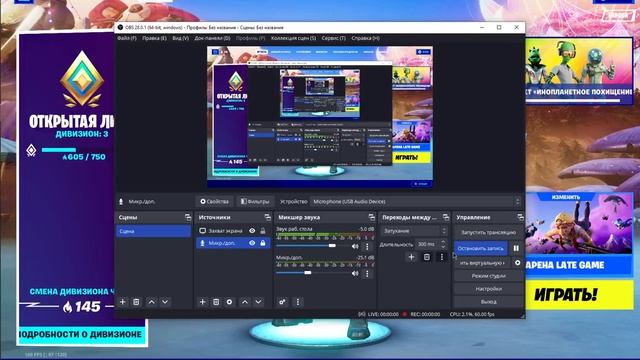
Task: Remove the selected scene with the trash icon
Action: [136, 302]
